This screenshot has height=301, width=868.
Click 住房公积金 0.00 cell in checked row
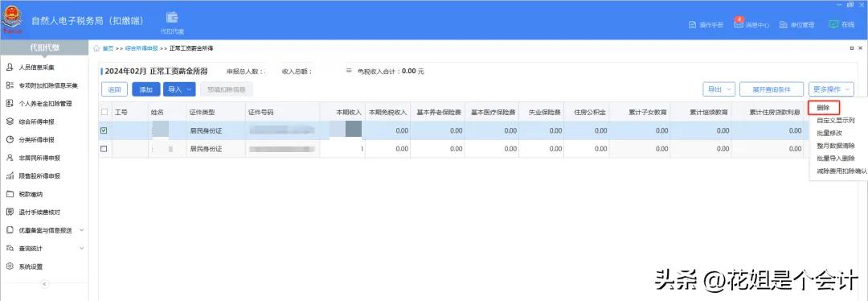(x=587, y=131)
